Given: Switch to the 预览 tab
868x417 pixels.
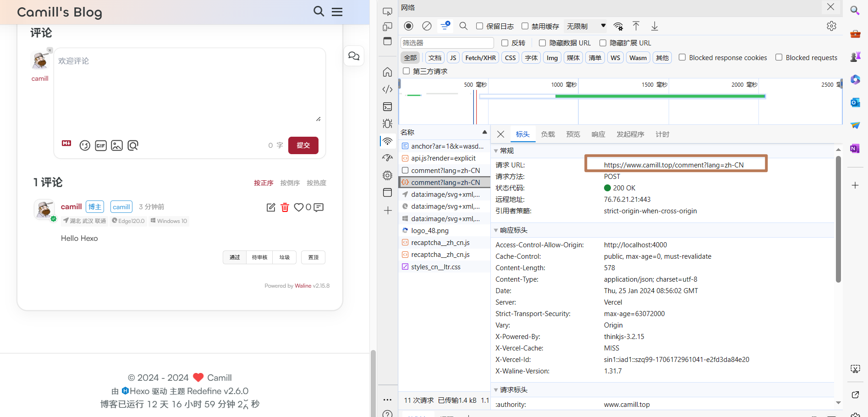Looking at the screenshot, I should [573, 134].
